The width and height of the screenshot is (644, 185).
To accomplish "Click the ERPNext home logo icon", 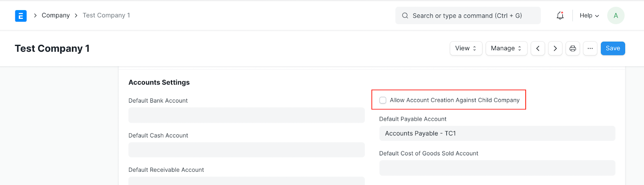I will click(x=21, y=16).
